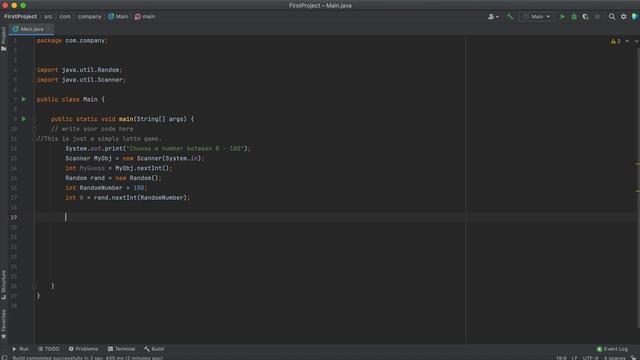Click the import java.util.Random line

(80, 70)
